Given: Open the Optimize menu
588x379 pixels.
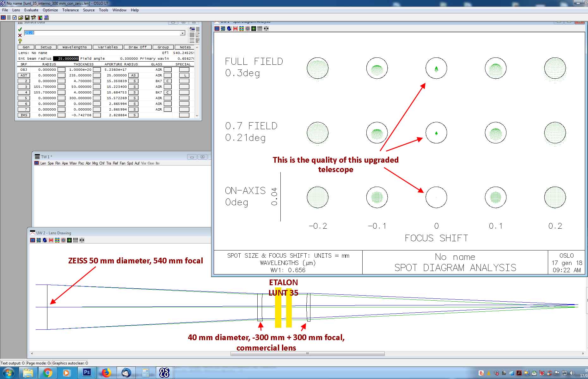Looking at the screenshot, I should (50, 10).
